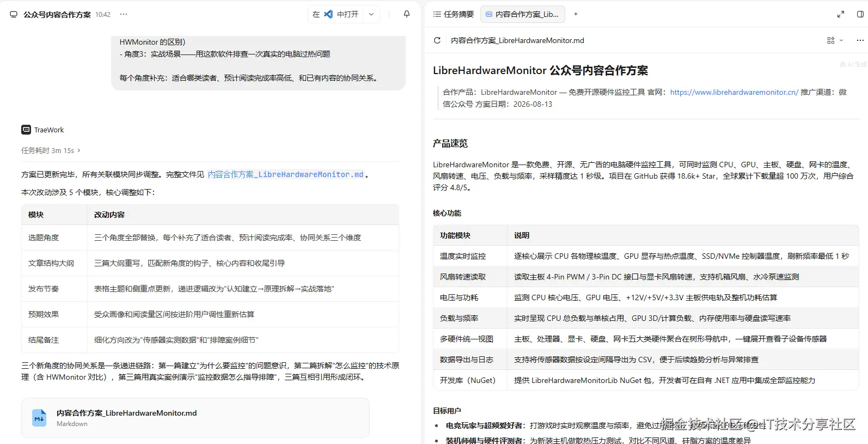Screen dimensions: 868x444
Task: Click the 数据导出与日志 row label
Action: coord(467,360)
